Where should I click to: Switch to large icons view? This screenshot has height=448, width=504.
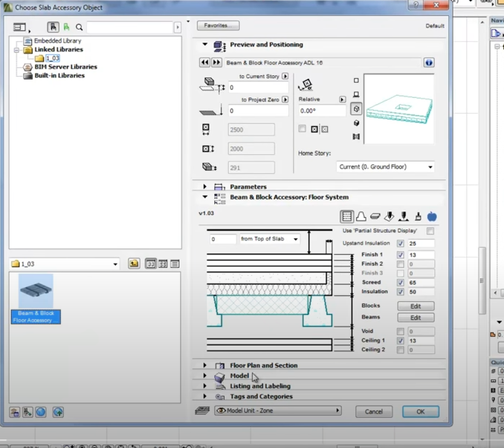[x=151, y=264]
